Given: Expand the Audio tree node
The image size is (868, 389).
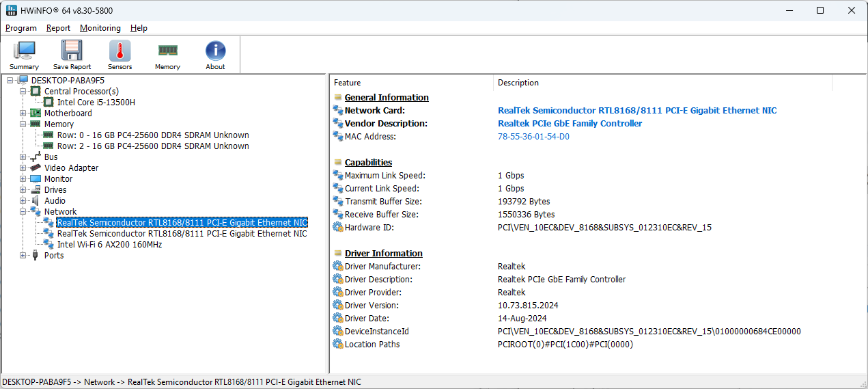Looking at the screenshot, I should tap(23, 200).
